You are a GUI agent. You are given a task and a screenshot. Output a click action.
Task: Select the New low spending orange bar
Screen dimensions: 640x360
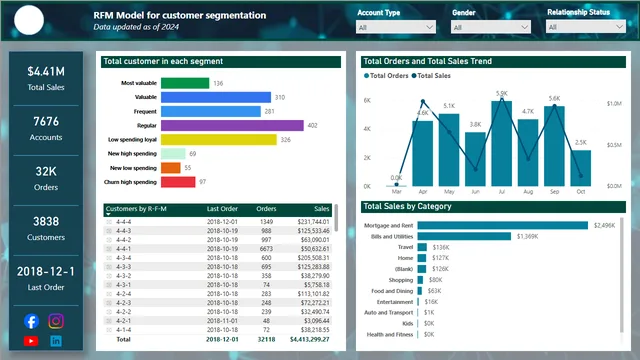[x=171, y=168]
